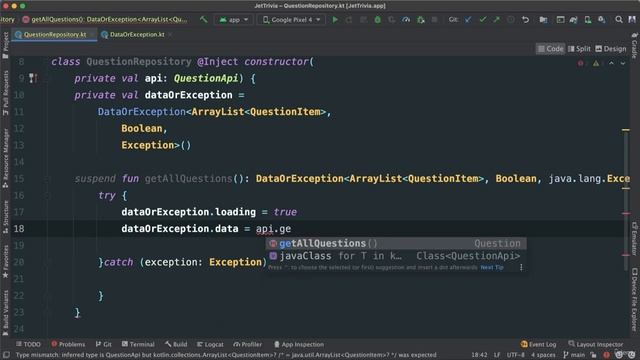Click the 4 spaces indent status entry

(x=543, y=355)
